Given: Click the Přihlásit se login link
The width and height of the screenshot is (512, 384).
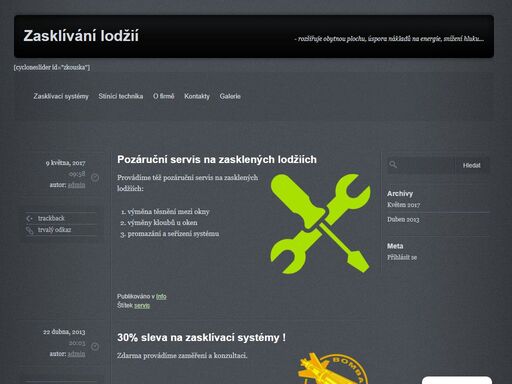Looking at the screenshot, I should pyautogui.click(x=402, y=257).
